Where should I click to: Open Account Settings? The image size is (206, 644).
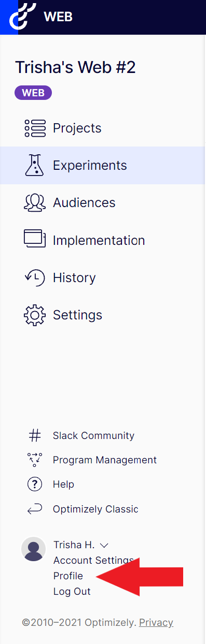pos(93,560)
